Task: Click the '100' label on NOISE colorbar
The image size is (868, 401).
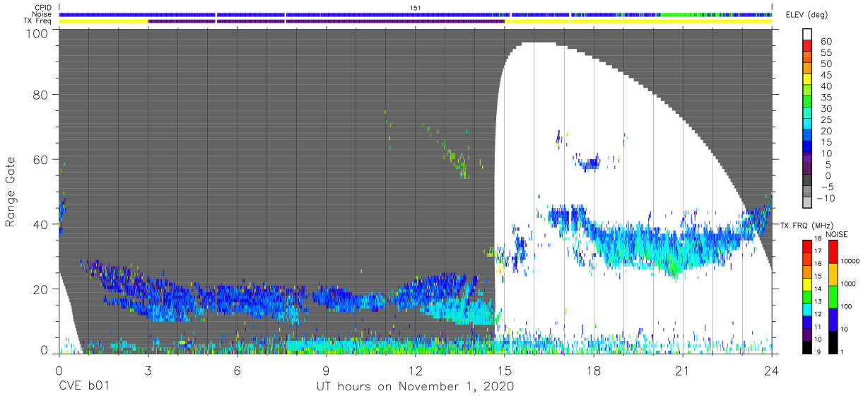Action: [847, 306]
